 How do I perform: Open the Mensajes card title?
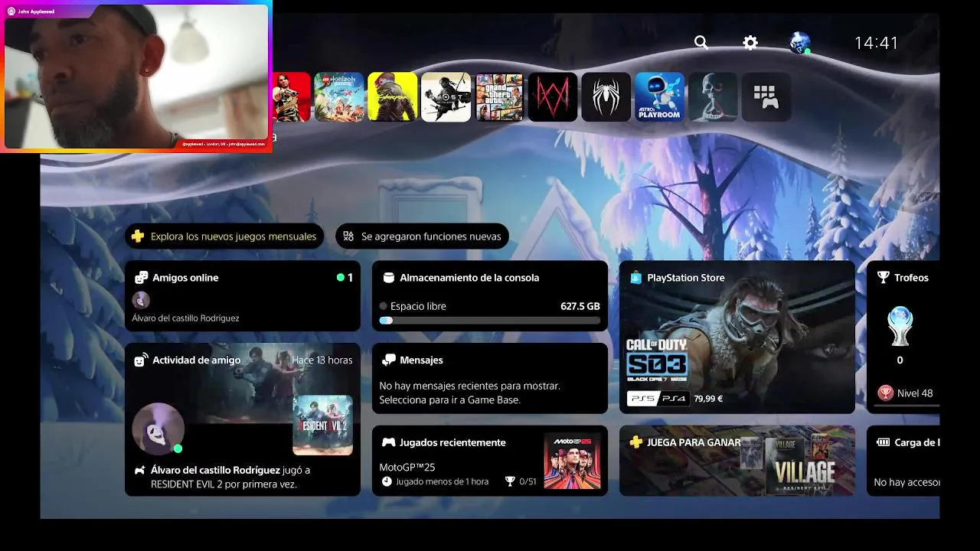click(421, 360)
